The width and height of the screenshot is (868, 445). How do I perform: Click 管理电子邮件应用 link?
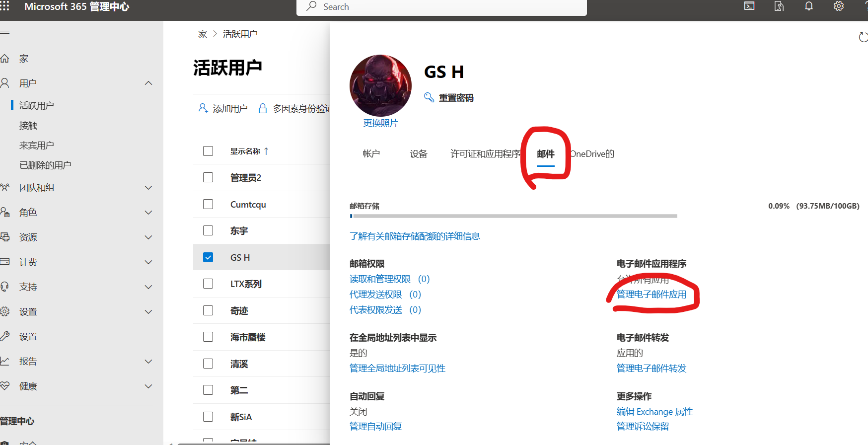pos(651,295)
